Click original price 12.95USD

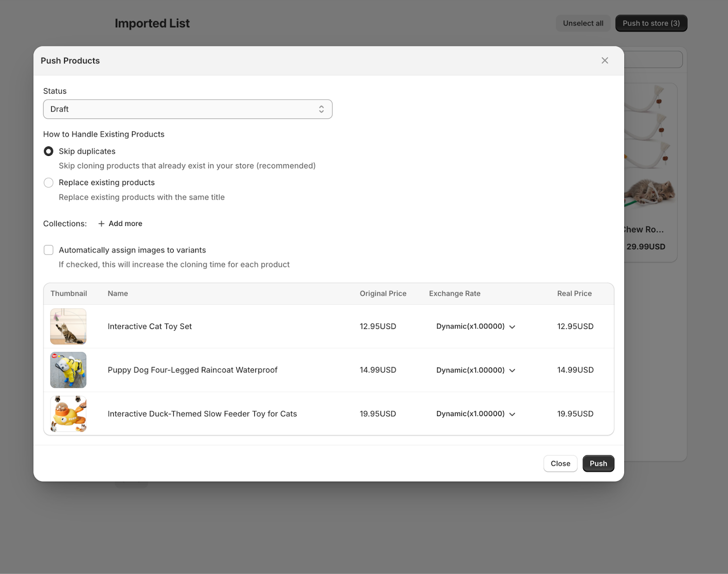tap(378, 327)
